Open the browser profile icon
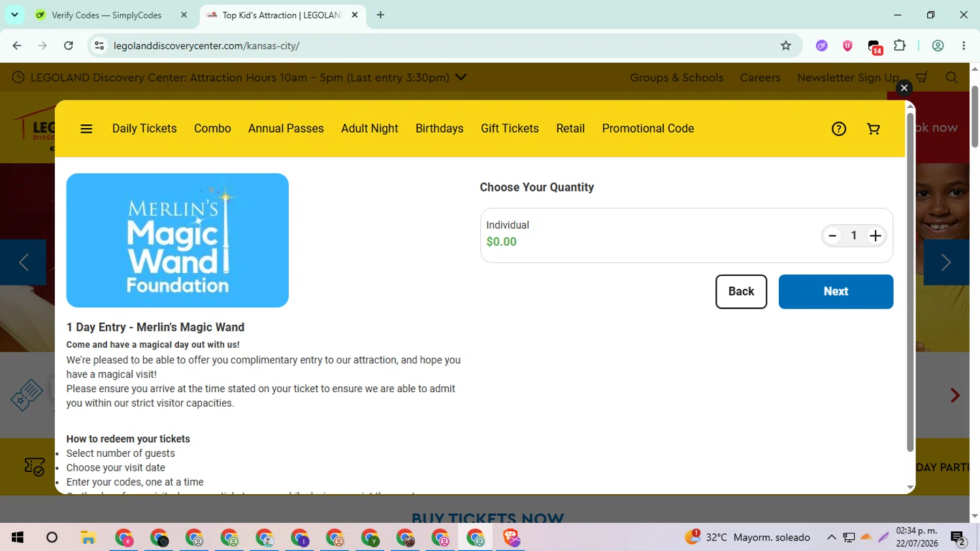Screen dimensions: 980x551 pos(938,46)
